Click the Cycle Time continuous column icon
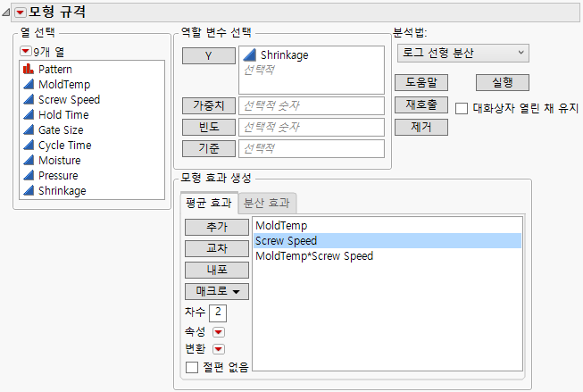 pos(29,145)
